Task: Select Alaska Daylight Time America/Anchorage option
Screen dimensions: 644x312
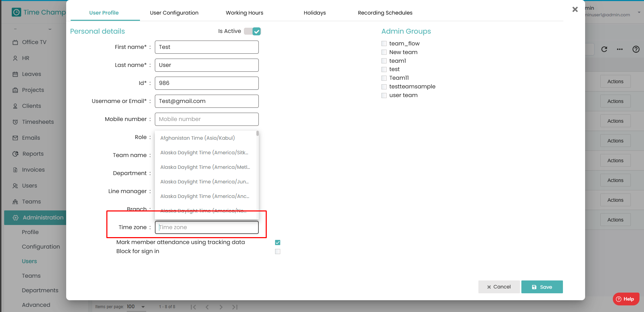Action: [x=205, y=196]
